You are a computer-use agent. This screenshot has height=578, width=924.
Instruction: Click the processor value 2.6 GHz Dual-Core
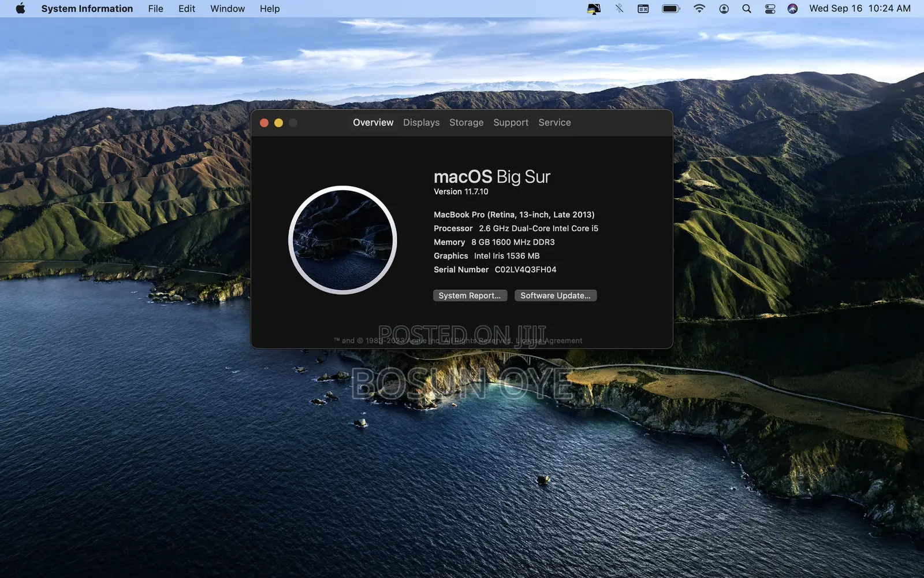click(x=538, y=228)
